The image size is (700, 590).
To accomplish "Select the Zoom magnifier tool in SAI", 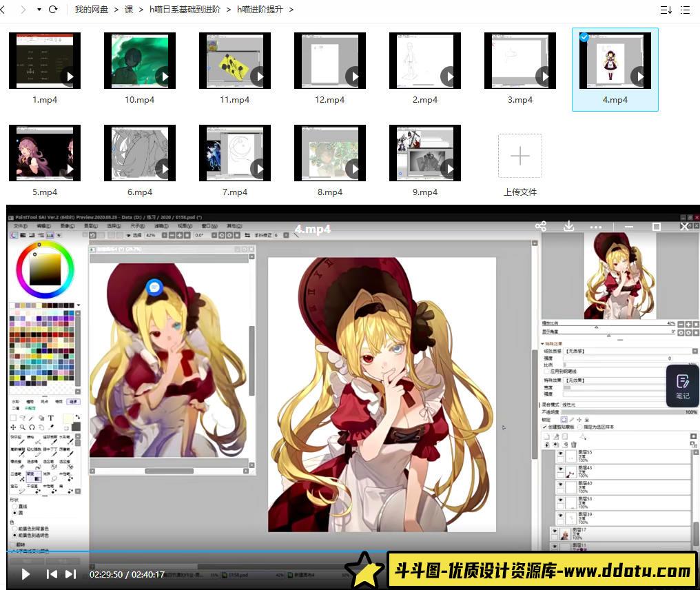I will [x=22, y=427].
